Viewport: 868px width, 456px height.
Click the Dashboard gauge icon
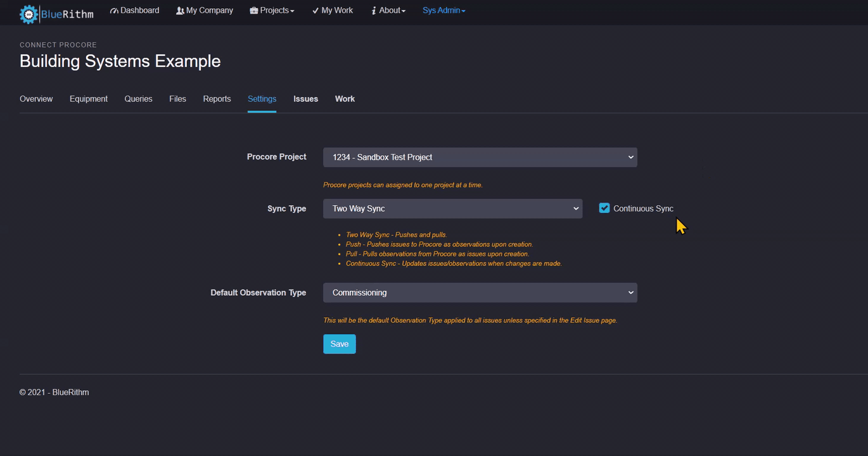[114, 11]
